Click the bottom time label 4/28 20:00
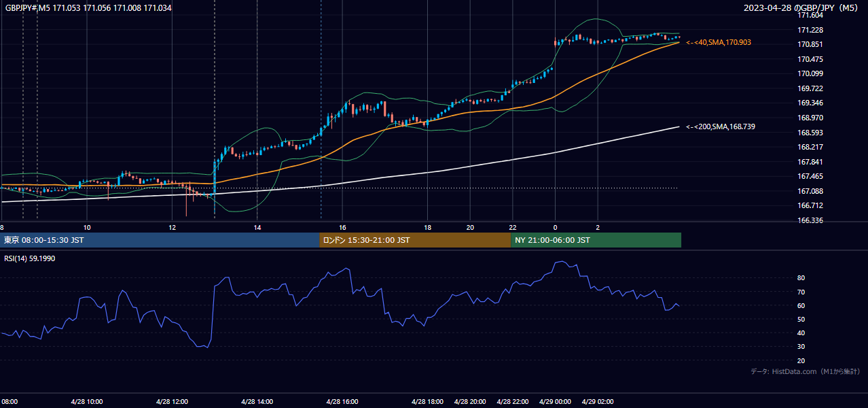 [x=470, y=402]
